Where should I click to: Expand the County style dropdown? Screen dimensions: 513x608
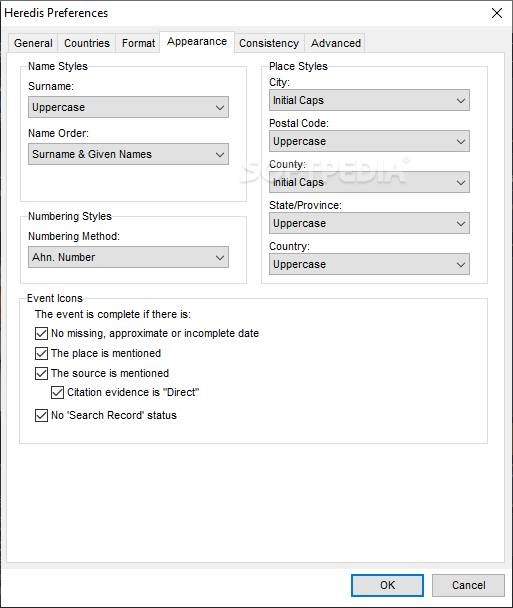[x=369, y=182]
